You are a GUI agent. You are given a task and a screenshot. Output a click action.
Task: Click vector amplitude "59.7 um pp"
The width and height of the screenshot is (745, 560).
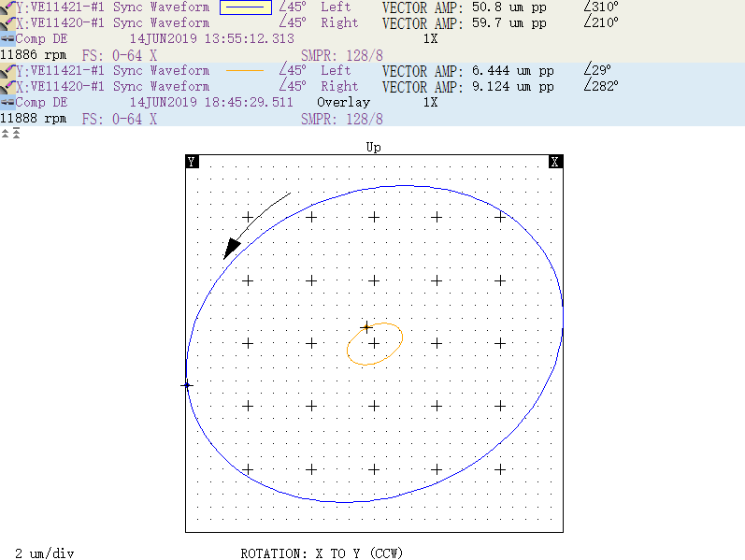click(x=509, y=22)
